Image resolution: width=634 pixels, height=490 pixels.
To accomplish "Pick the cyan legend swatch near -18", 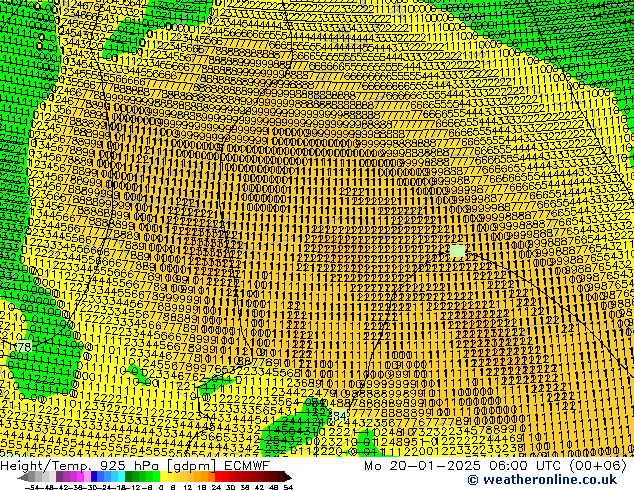I will (121, 477).
